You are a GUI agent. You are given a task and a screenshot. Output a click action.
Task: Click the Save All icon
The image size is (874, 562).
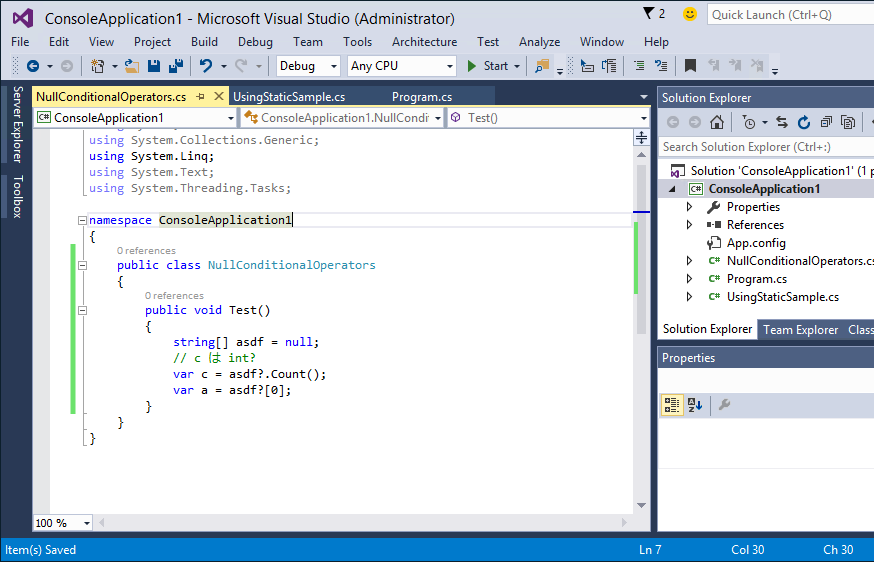176,66
